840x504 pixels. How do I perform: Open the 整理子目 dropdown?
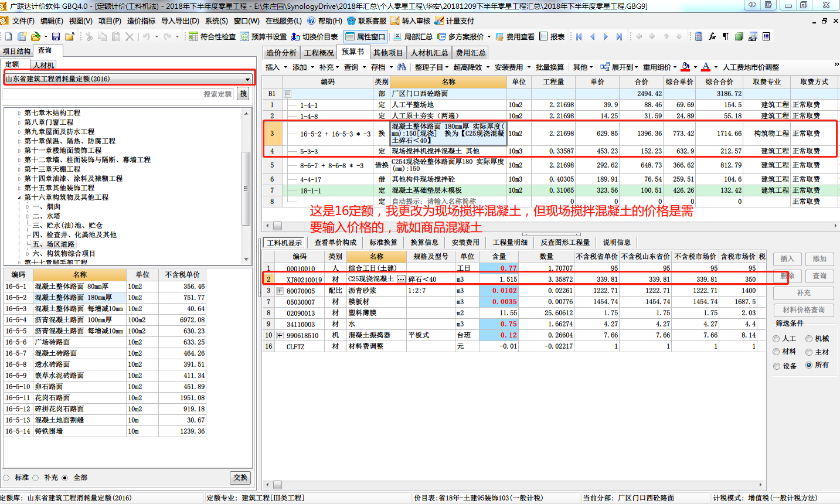click(431, 67)
